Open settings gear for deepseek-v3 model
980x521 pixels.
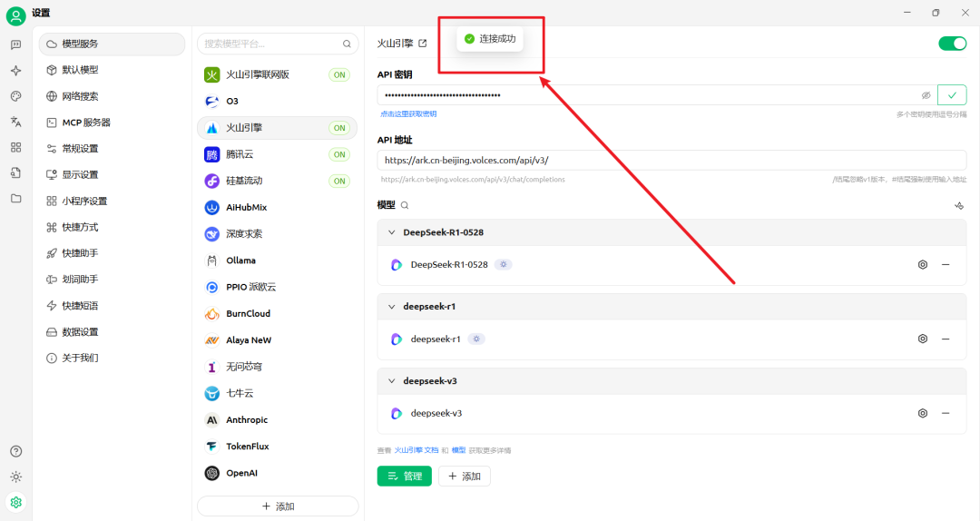(923, 413)
